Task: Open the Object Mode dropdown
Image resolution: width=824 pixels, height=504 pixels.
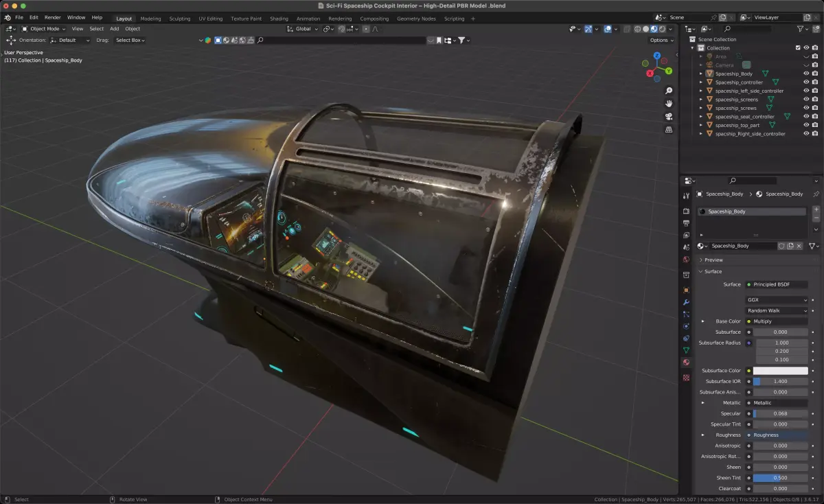Action: click(x=43, y=29)
